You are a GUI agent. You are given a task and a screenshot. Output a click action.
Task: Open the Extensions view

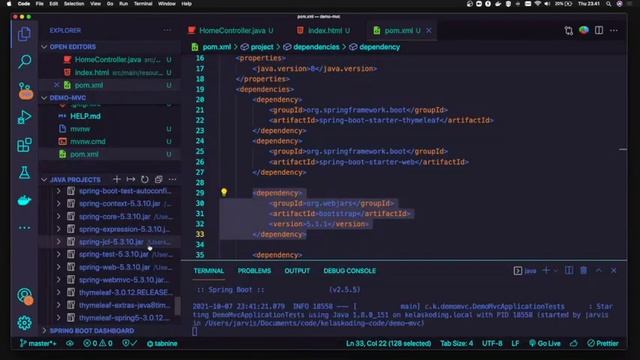(24, 145)
